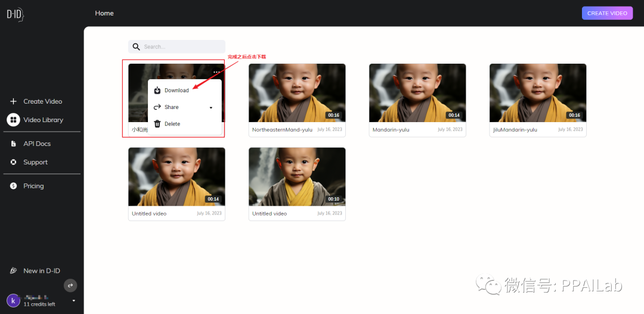The width and height of the screenshot is (644, 314).
Task: Click the purple 'k' user avatar
Action: [x=13, y=300]
